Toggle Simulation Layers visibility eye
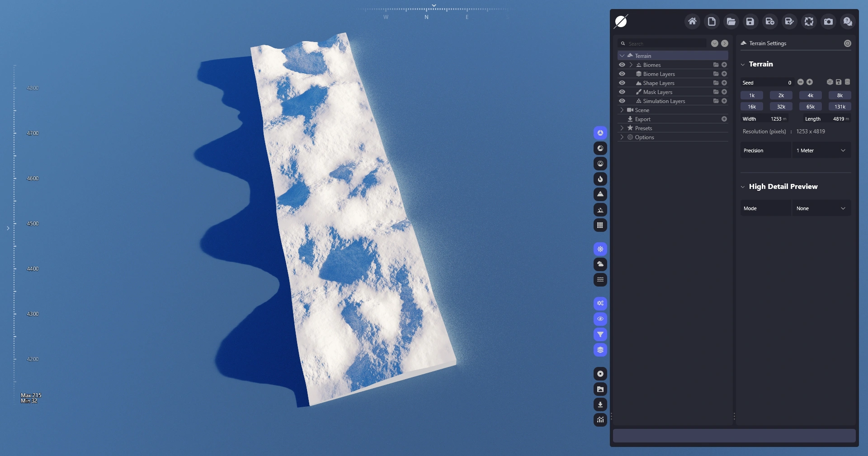The width and height of the screenshot is (868, 456). tap(622, 101)
